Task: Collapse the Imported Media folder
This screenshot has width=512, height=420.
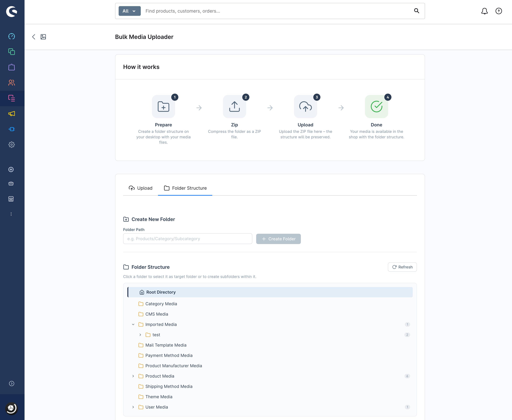Action: click(x=133, y=324)
